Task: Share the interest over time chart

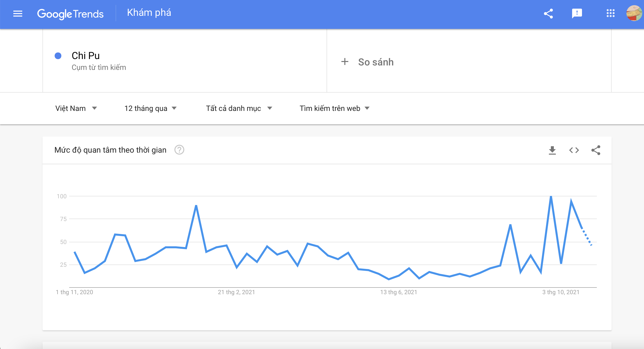Action: point(596,150)
